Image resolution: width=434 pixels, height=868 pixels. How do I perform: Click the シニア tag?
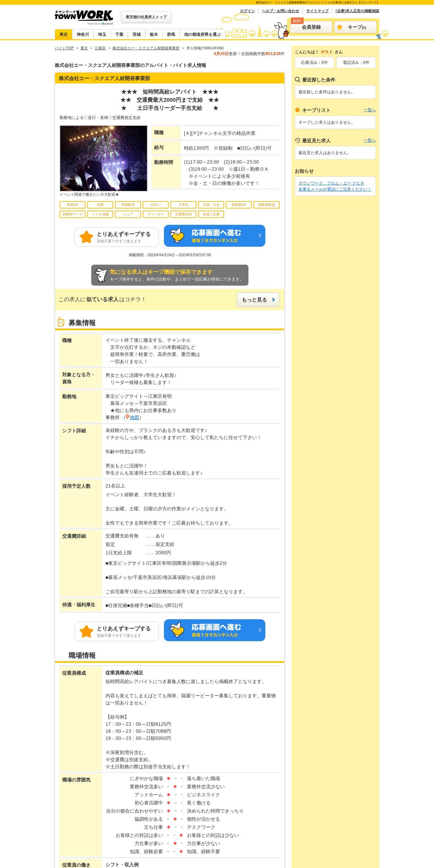[128, 214]
